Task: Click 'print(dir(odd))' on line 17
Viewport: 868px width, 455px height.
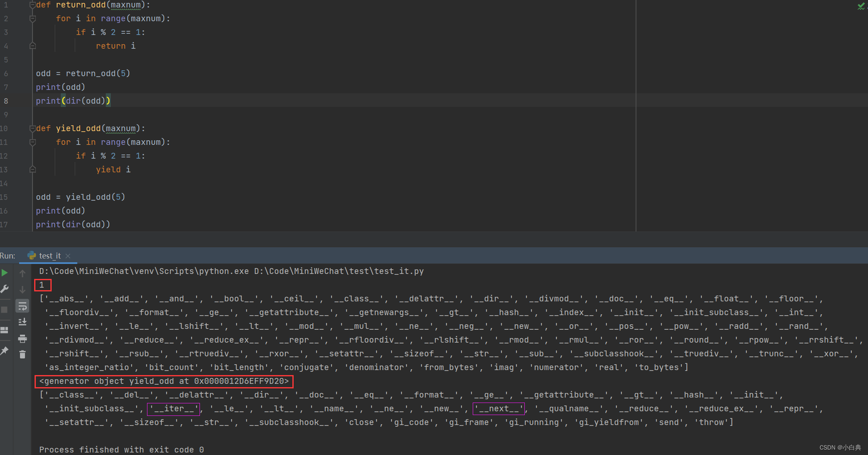Action: point(73,224)
